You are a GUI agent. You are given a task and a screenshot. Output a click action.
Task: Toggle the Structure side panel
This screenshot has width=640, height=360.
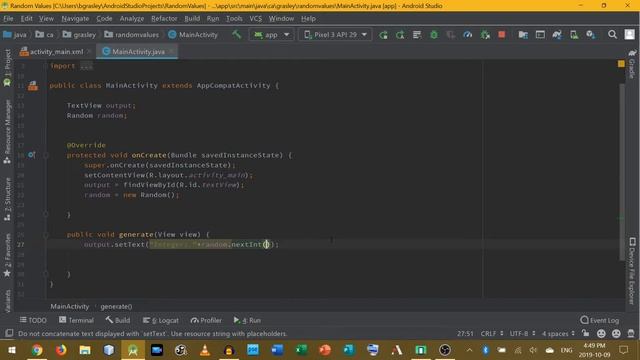pyautogui.click(x=7, y=199)
